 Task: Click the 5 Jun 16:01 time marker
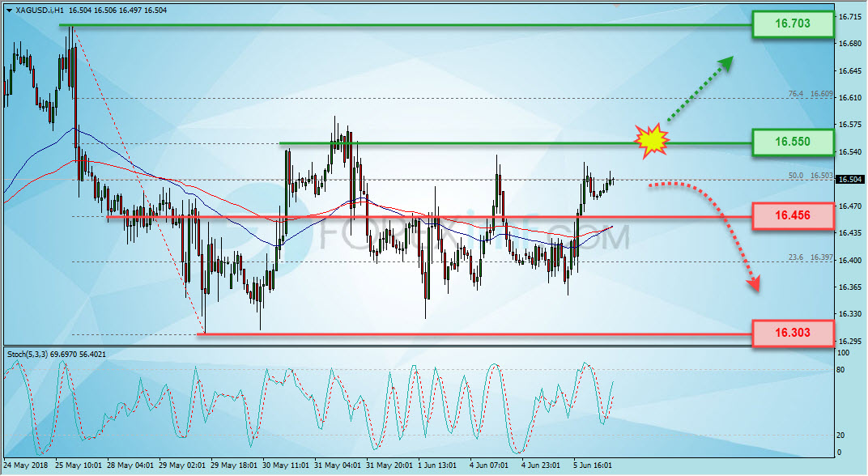(x=593, y=465)
